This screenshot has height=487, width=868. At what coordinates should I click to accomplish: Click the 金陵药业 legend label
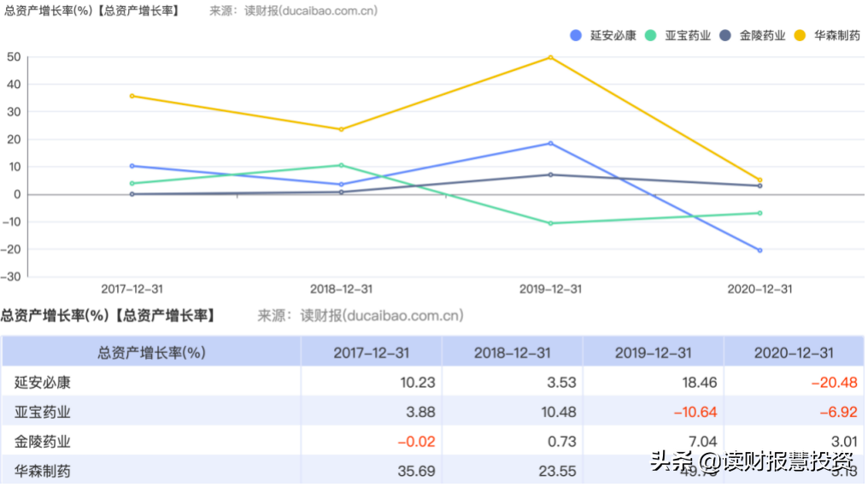point(762,35)
